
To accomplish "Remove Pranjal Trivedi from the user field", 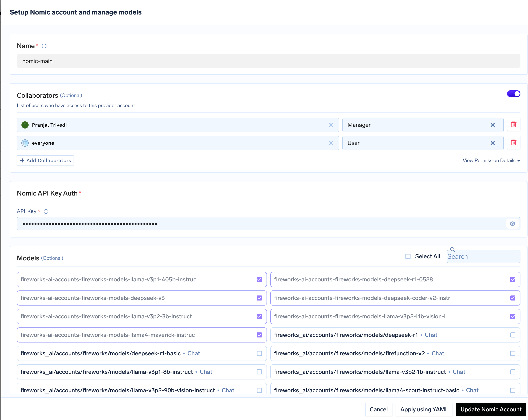I will [x=331, y=125].
